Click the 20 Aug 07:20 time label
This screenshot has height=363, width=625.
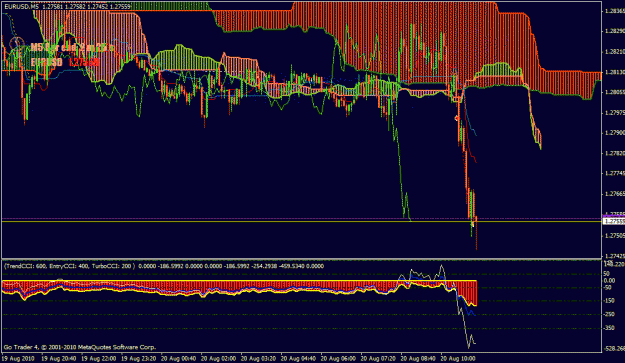pyautogui.click(x=378, y=358)
